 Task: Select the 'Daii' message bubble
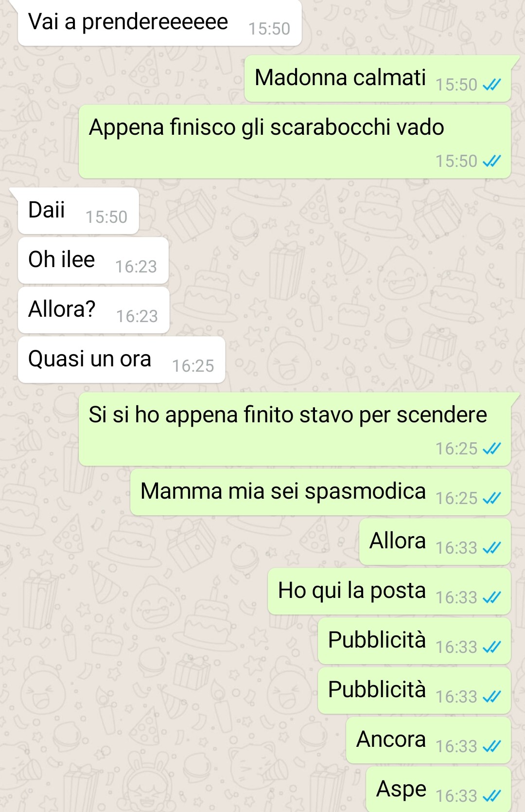(78, 211)
